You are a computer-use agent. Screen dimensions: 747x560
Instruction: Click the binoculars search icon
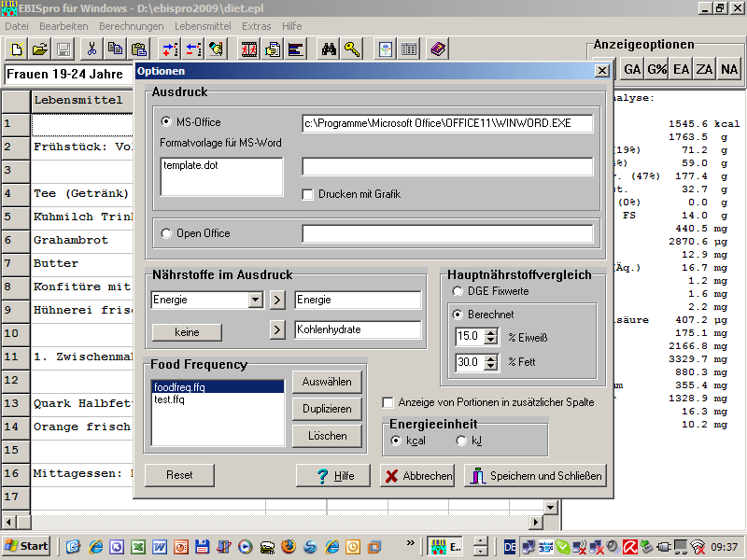pos(329,49)
